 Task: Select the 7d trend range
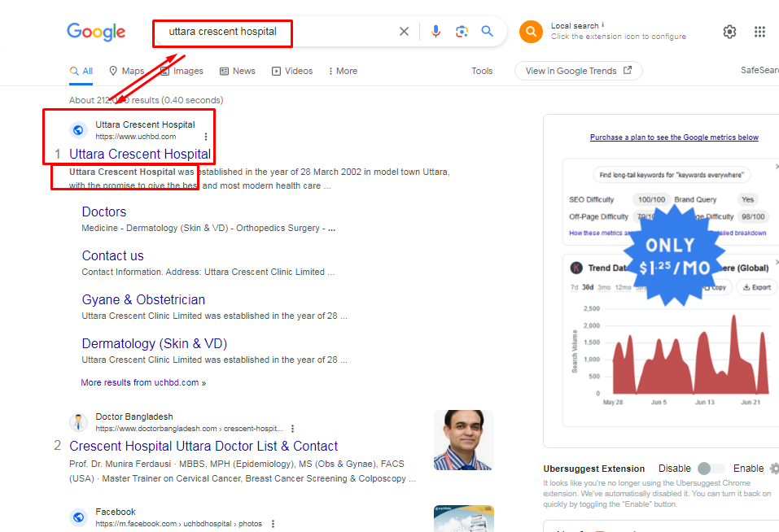575,287
